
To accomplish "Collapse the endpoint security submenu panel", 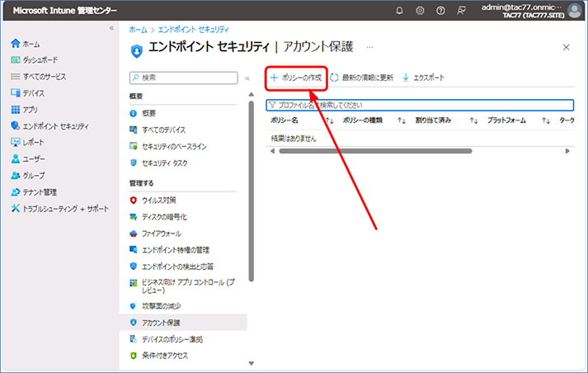I will [247, 78].
